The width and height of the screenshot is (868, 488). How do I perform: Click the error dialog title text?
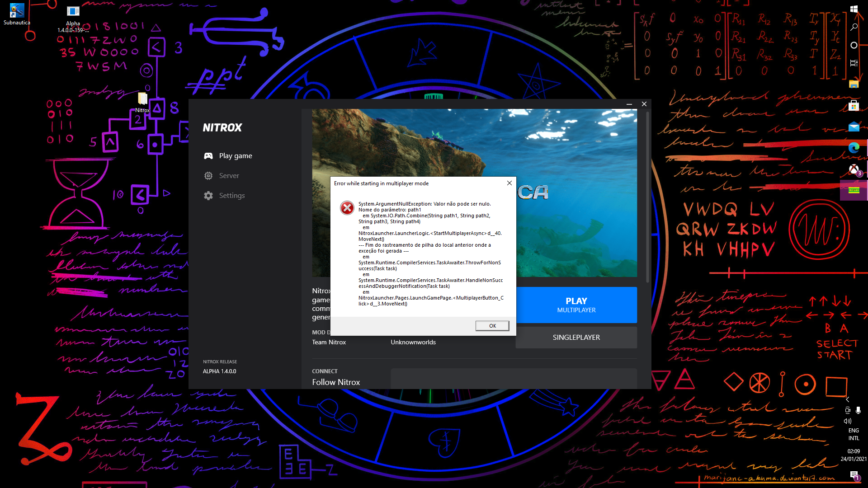pos(381,183)
